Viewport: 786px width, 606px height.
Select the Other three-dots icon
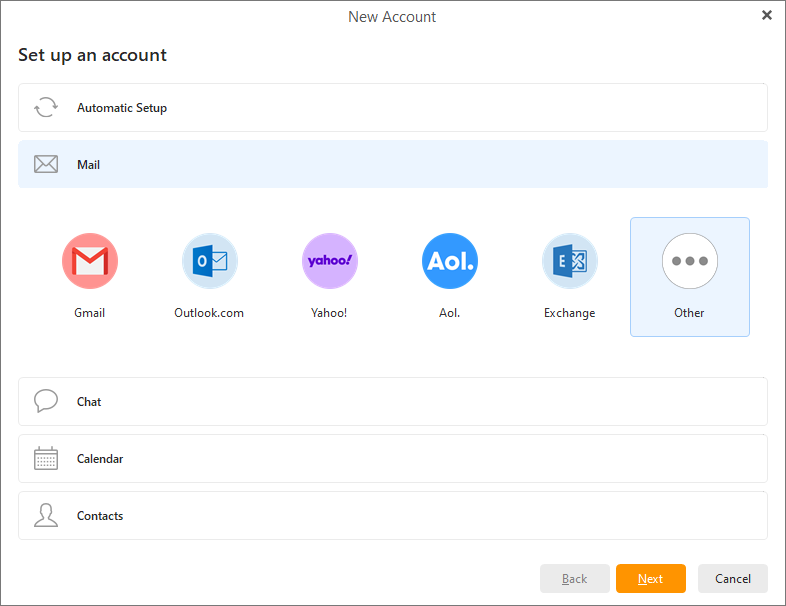click(690, 262)
